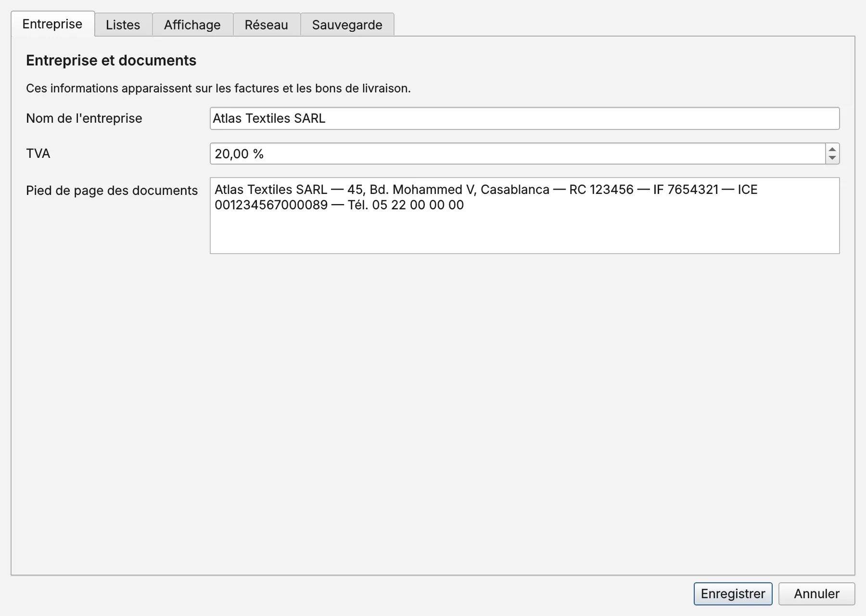Screen dimensions: 866x616
Task: Cancel changes with the Annuler button
Action: 817,594
